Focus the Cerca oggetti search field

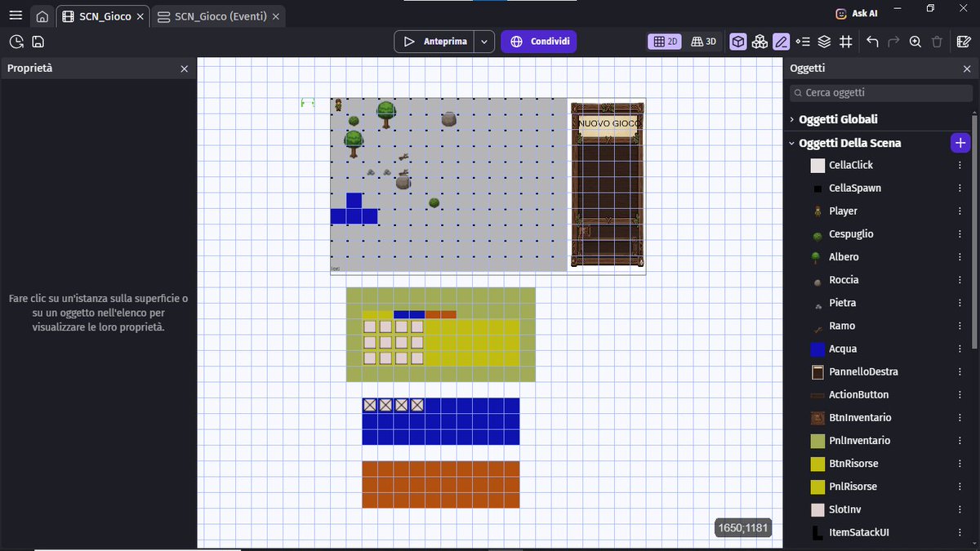(x=881, y=93)
